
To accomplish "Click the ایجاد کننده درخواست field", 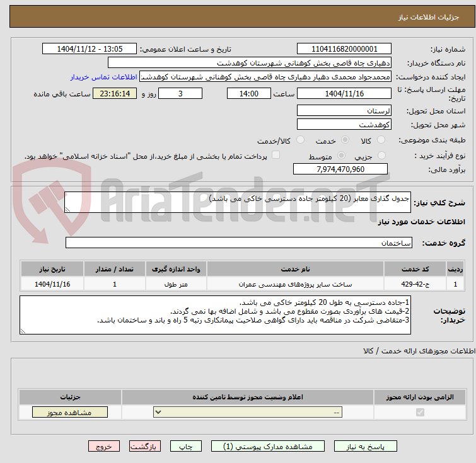I will (265, 77).
